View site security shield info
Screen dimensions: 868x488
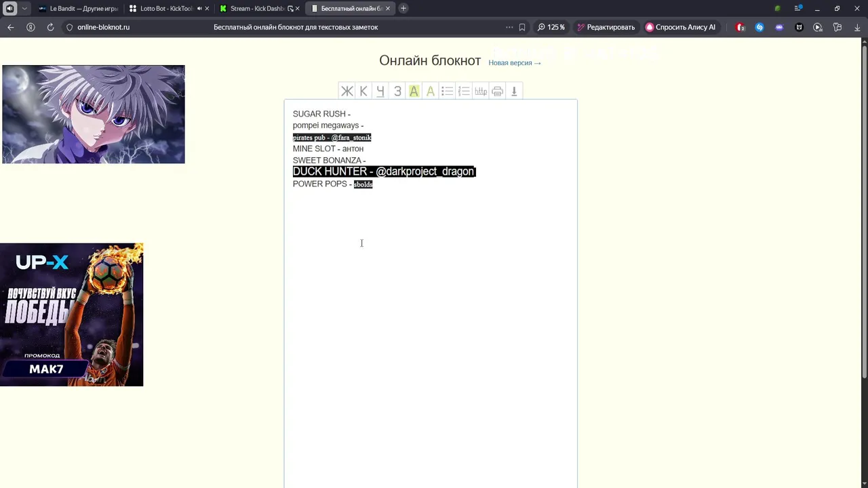tap(69, 27)
